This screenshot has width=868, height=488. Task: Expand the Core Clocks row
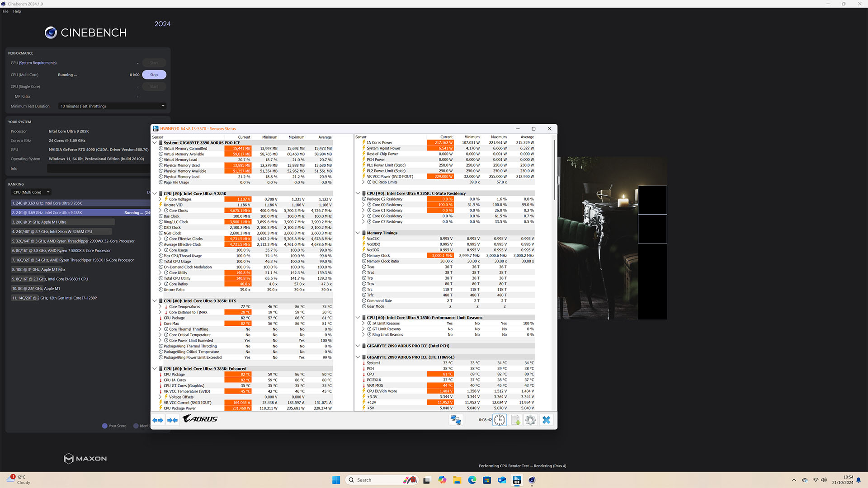(x=160, y=211)
